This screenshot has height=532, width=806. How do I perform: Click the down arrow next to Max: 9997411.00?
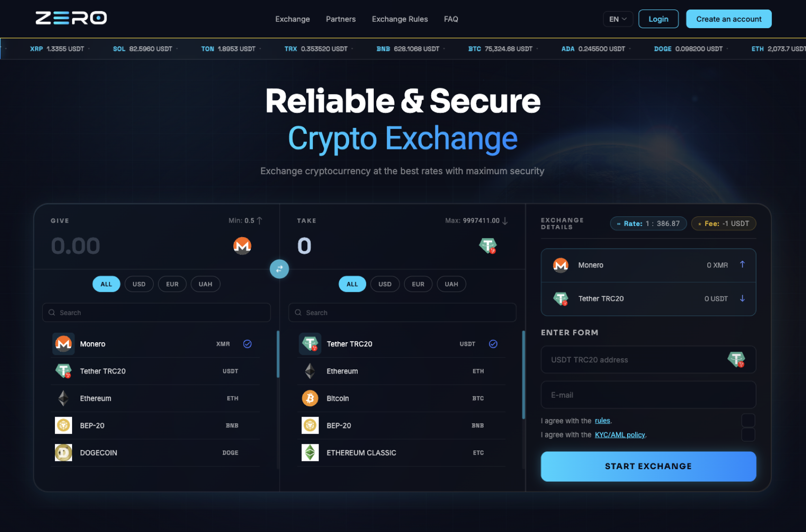(x=505, y=220)
